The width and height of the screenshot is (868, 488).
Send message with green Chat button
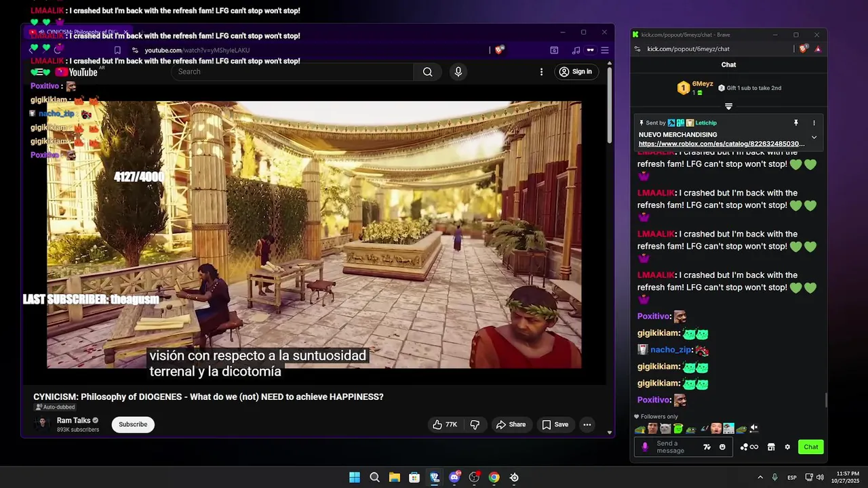click(x=811, y=447)
